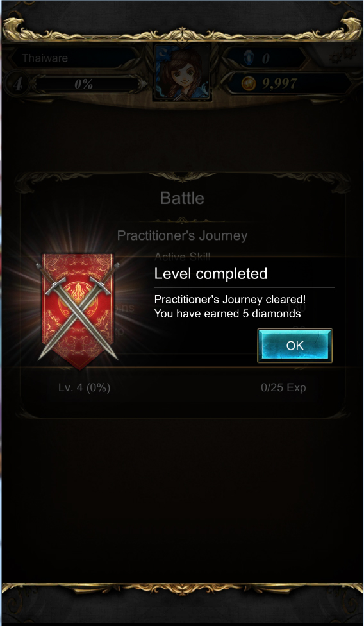
Task: Click the earned 5 diamonds message
Action: [227, 314]
